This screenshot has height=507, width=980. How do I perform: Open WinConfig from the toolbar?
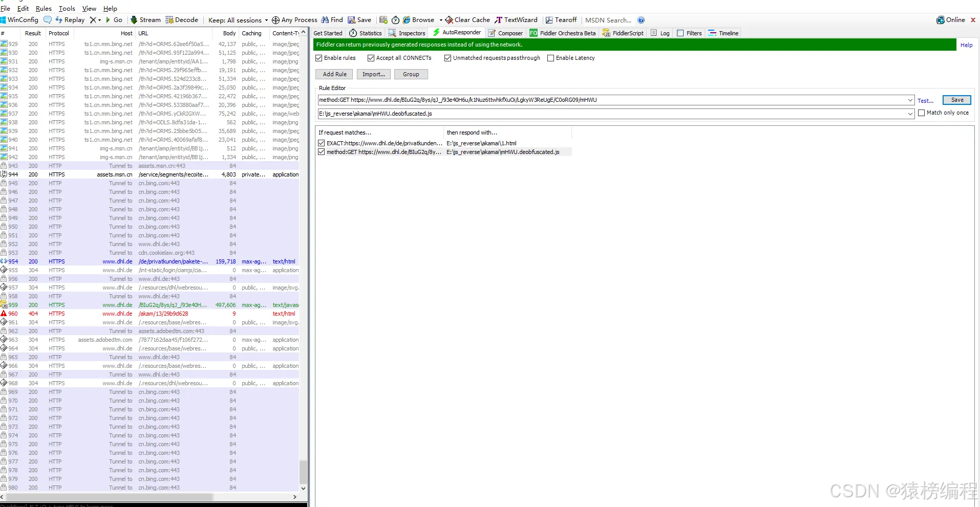coord(19,20)
